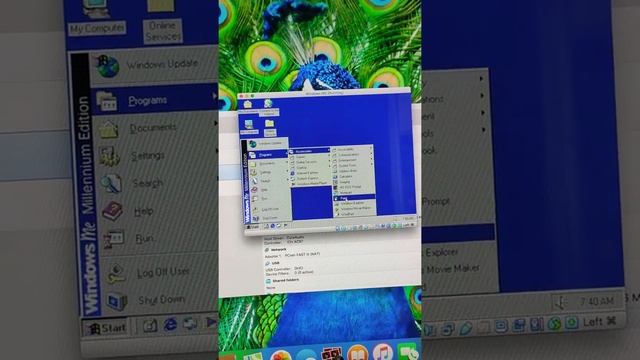
Task: Click Shared folders heading in VirtualBox details
Action: (286, 280)
